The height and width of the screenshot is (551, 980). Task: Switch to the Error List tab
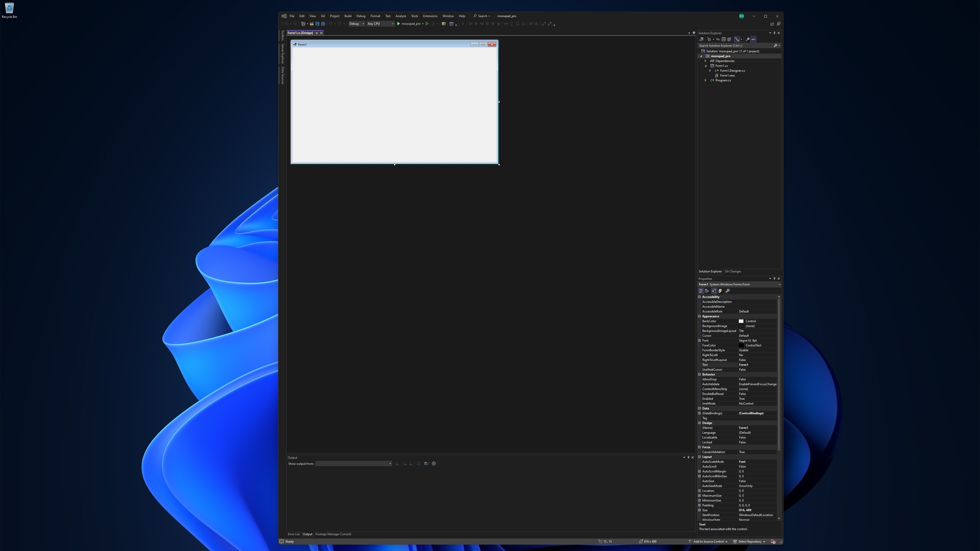294,534
